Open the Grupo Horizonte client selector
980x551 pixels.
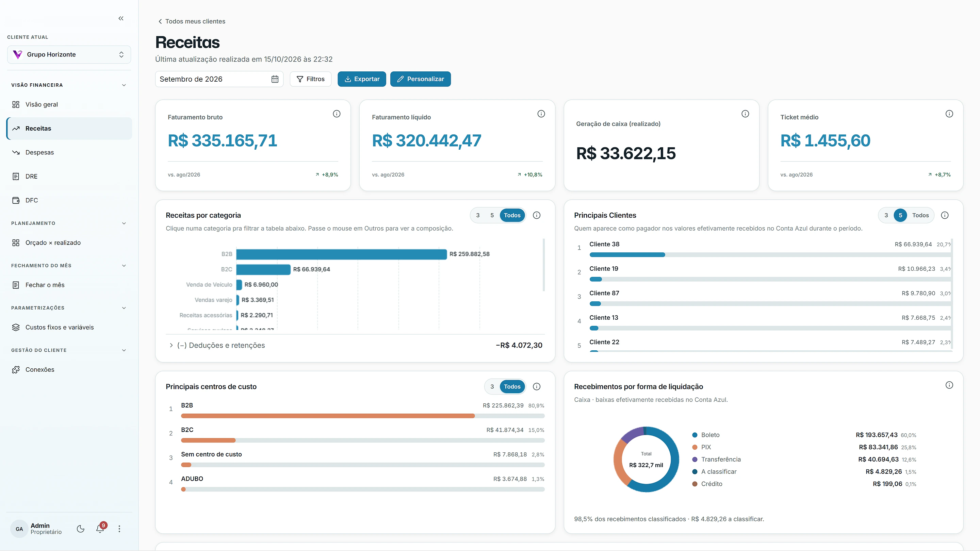[x=69, y=55]
